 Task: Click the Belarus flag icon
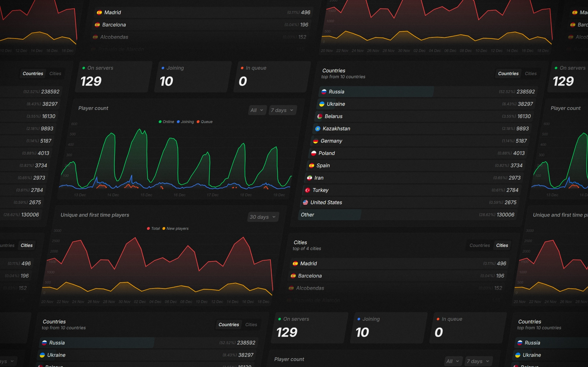point(320,116)
